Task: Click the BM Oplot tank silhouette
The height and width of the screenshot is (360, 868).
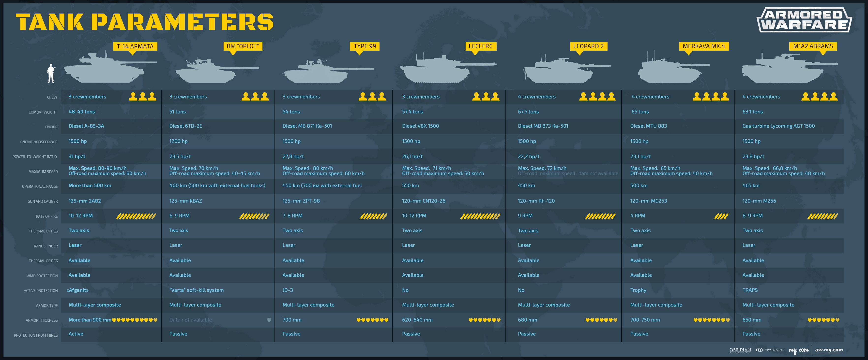Action: [x=217, y=70]
